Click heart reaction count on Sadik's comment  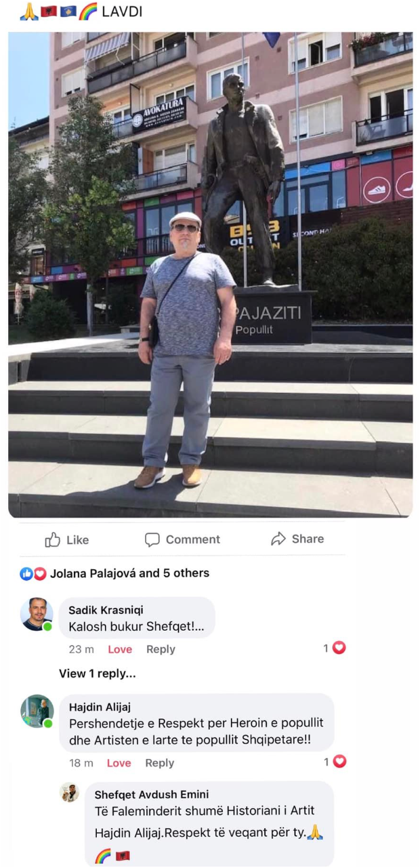click(335, 648)
